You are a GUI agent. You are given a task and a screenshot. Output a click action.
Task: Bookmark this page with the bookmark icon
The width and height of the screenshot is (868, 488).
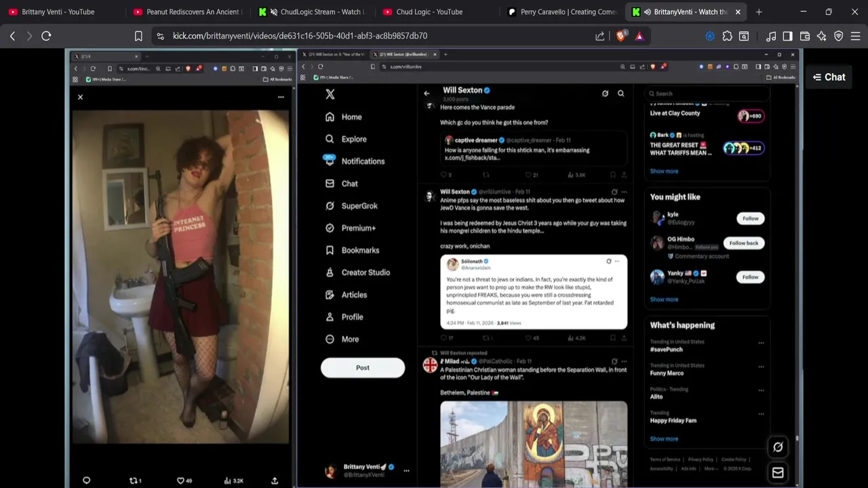coord(138,36)
